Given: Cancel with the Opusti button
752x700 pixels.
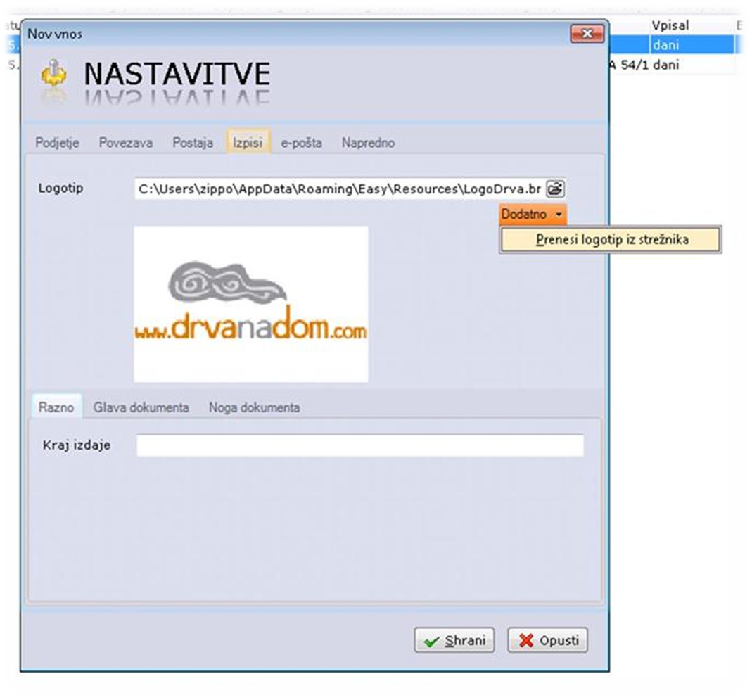Looking at the screenshot, I should pyautogui.click(x=548, y=640).
